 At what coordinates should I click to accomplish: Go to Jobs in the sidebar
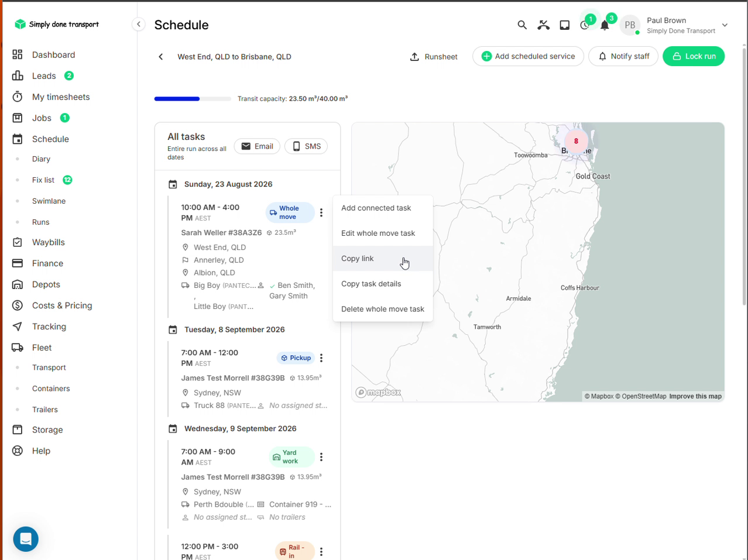(42, 118)
